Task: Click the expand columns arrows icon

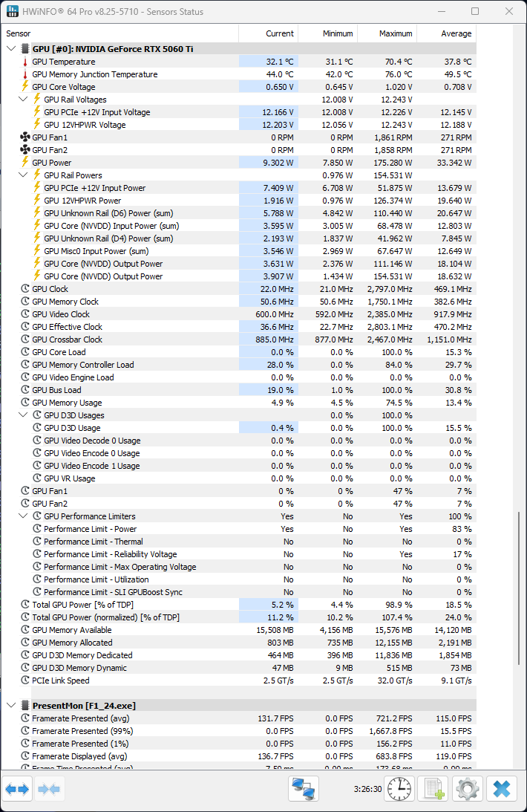Action: (x=17, y=789)
